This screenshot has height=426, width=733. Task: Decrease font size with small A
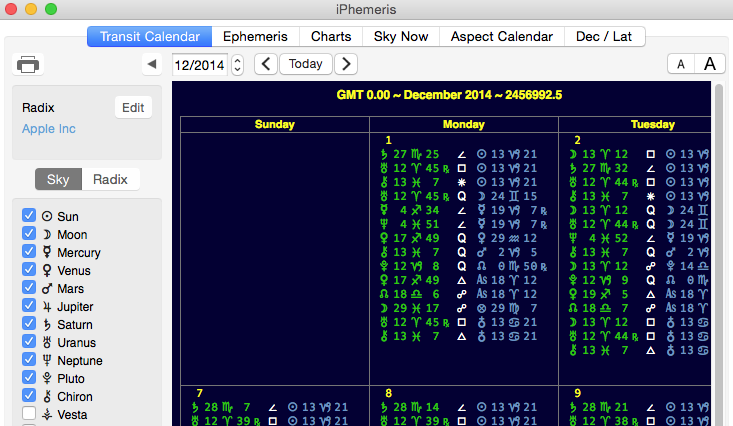[681, 64]
